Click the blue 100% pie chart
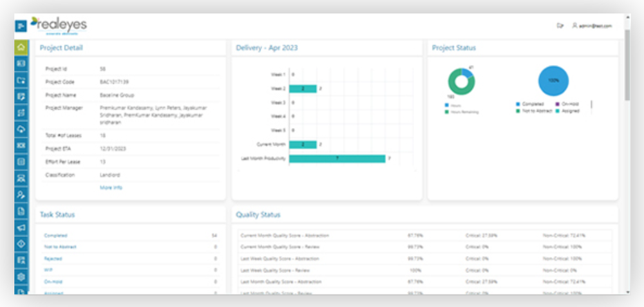The image size is (644, 307). tap(553, 80)
